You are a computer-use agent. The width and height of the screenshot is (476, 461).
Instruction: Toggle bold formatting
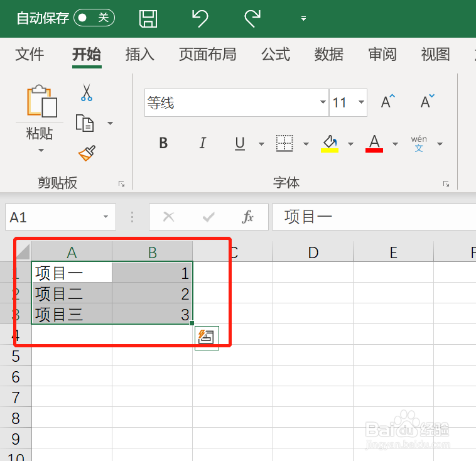[x=163, y=143]
